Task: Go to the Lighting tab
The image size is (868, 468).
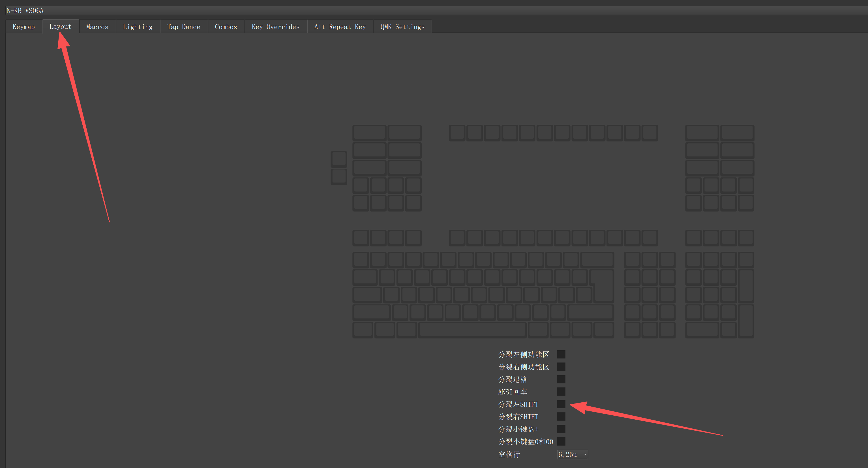Action: click(138, 27)
